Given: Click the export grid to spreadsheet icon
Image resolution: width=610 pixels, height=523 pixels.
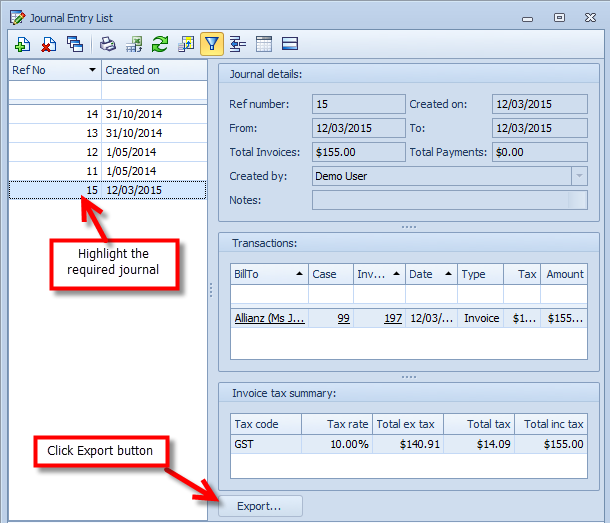Looking at the screenshot, I should [134, 44].
